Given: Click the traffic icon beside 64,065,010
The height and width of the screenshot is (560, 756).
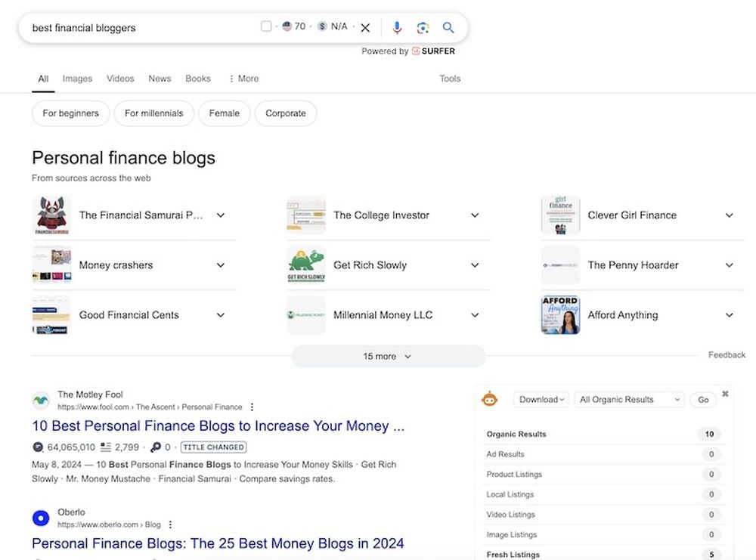Looking at the screenshot, I should pyautogui.click(x=38, y=447).
